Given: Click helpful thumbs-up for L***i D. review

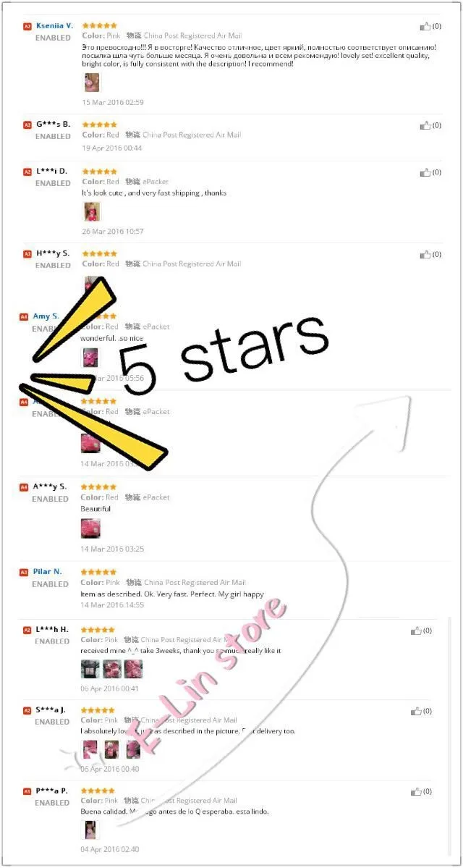Looking at the screenshot, I should click(425, 173).
